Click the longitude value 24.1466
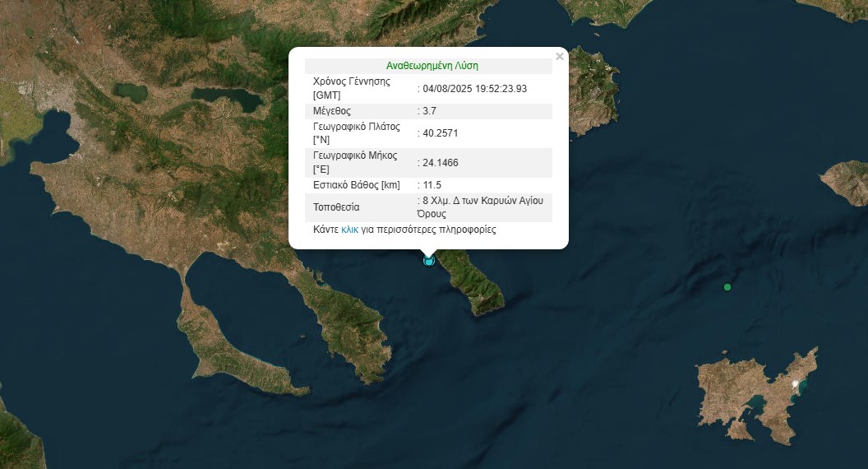The image size is (868, 469). coord(441,163)
